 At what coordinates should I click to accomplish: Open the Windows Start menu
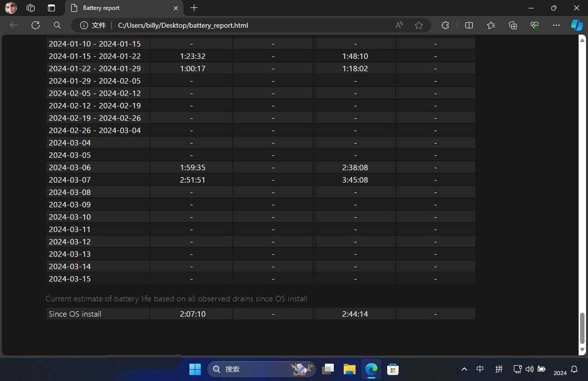click(195, 369)
